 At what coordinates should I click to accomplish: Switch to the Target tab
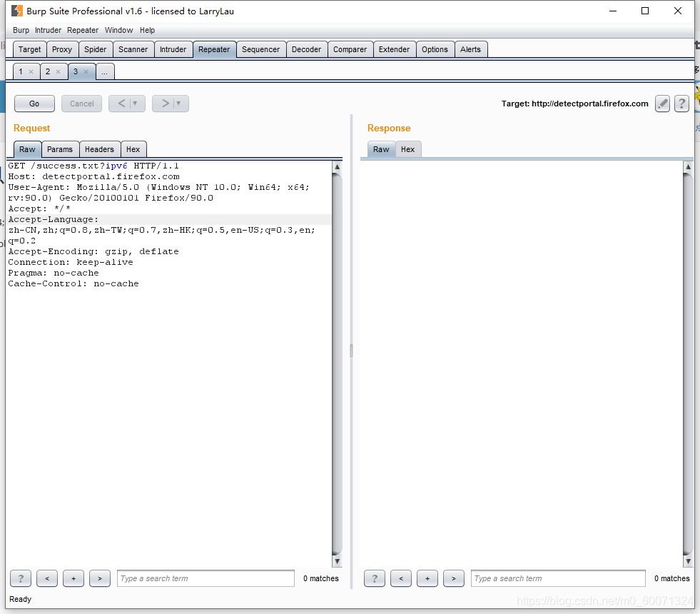(x=29, y=49)
